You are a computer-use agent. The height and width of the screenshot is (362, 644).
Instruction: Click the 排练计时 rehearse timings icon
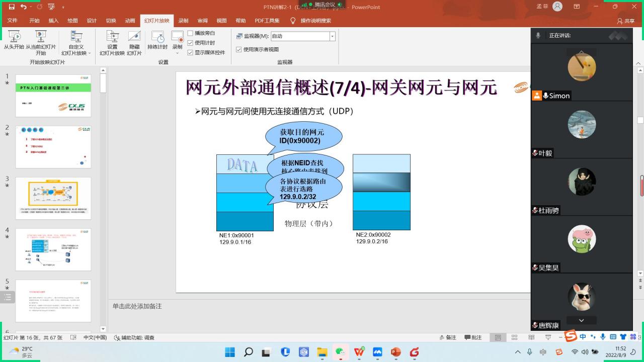click(x=157, y=37)
